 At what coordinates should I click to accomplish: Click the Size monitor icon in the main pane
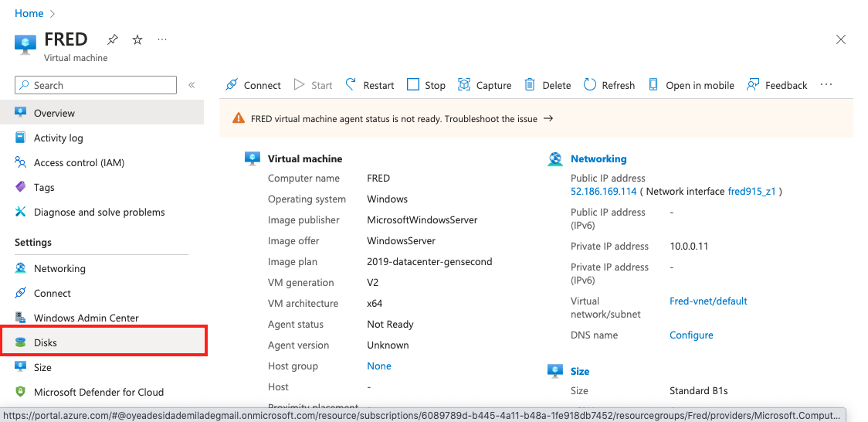click(554, 371)
